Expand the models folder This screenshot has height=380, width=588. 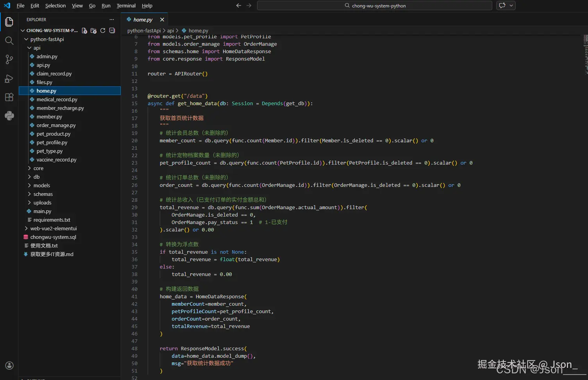(x=41, y=186)
